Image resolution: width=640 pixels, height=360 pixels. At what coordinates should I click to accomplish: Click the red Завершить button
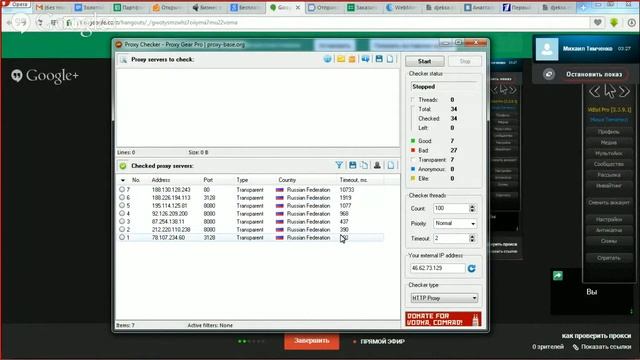pyautogui.click(x=311, y=341)
